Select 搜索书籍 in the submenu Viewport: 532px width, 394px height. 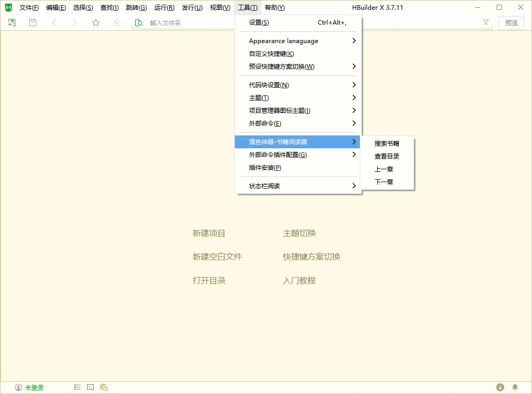pos(387,143)
